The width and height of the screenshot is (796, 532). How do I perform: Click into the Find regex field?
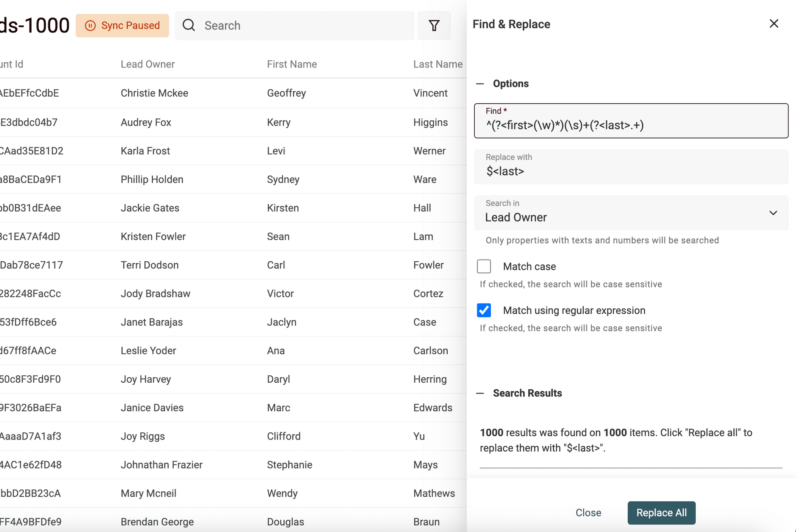point(631,125)
